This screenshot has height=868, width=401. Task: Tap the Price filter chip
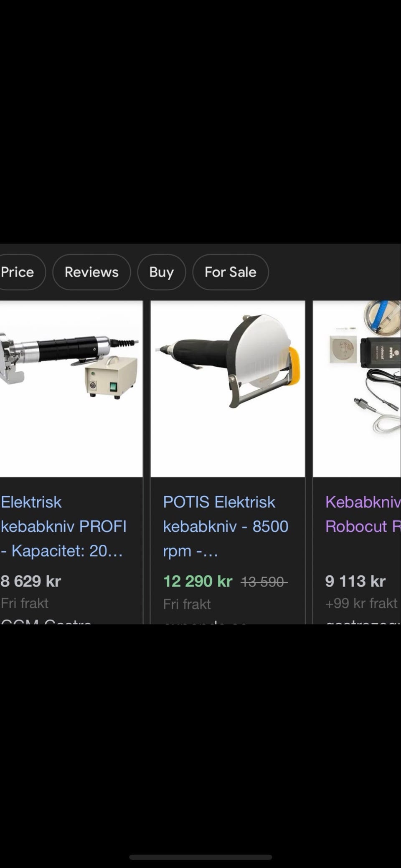click(19, 272)
